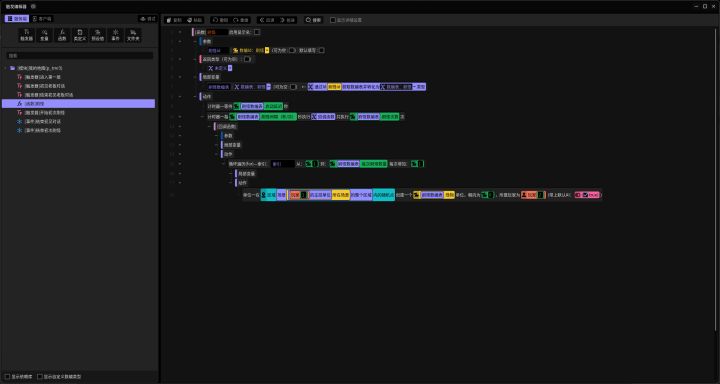Click the custom (自定义) toolbar icon

tap(80, 35)
